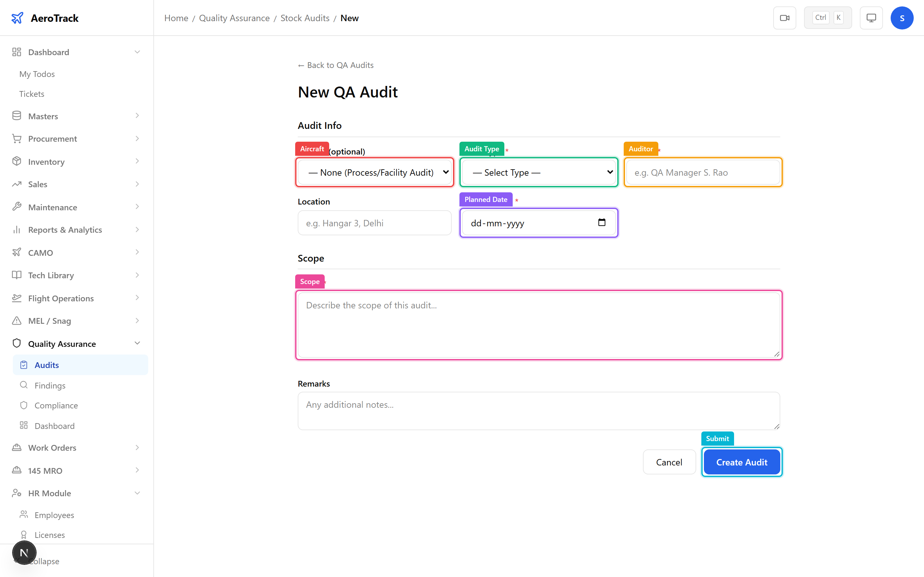The image size is (924, 577).
Task: Switch to the Findings page in sidebar
Action: tap(50, 385)
